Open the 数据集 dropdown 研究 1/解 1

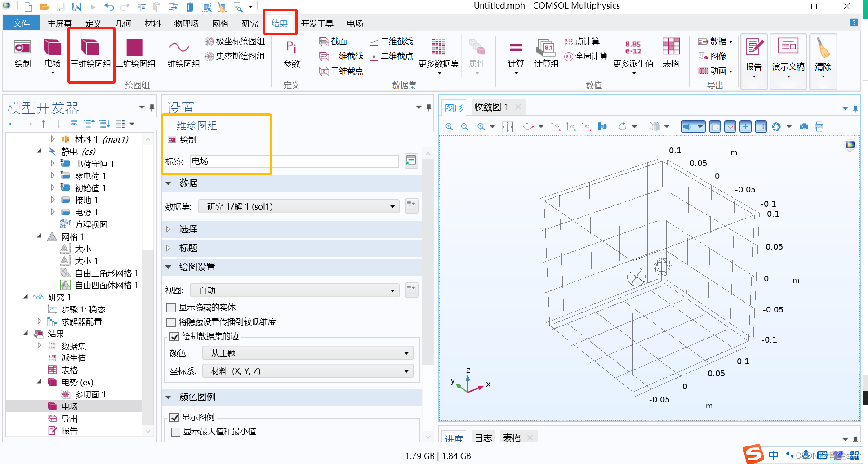(298, 206)
